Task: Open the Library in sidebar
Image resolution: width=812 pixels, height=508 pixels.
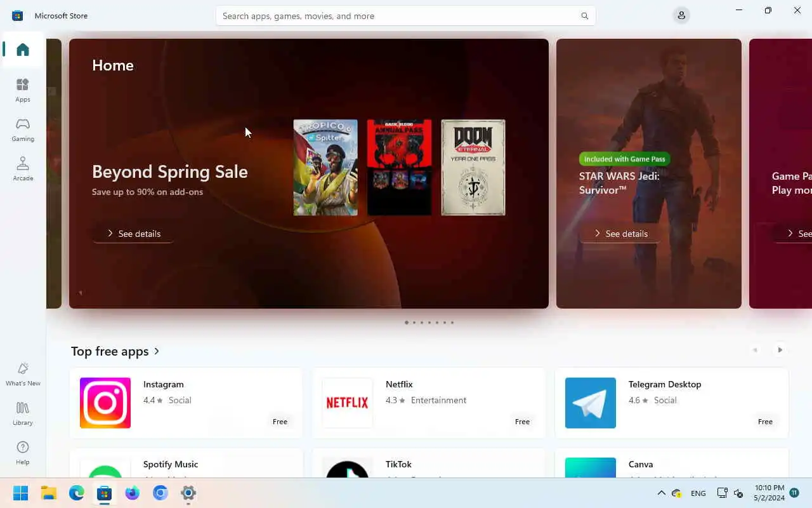Action: pyautogui.click(x=23, y=413)
